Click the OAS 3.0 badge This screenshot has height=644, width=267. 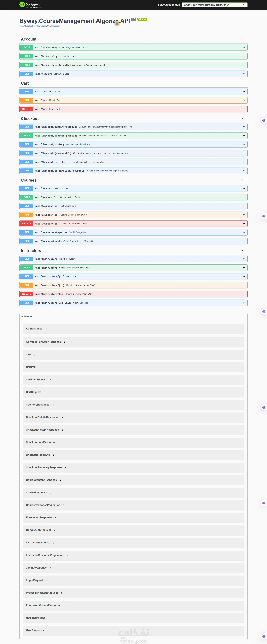[x=142, y=19]
